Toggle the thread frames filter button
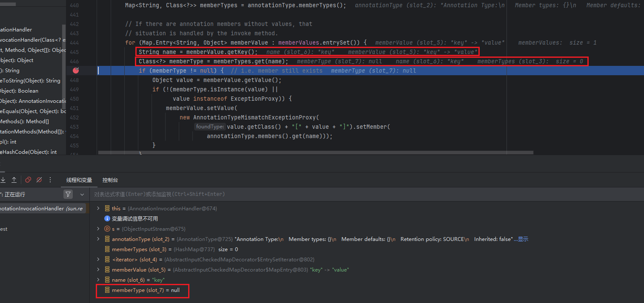The height and width of the screenshot is (303, 644). pyautogui.click(x=68, y=194)
